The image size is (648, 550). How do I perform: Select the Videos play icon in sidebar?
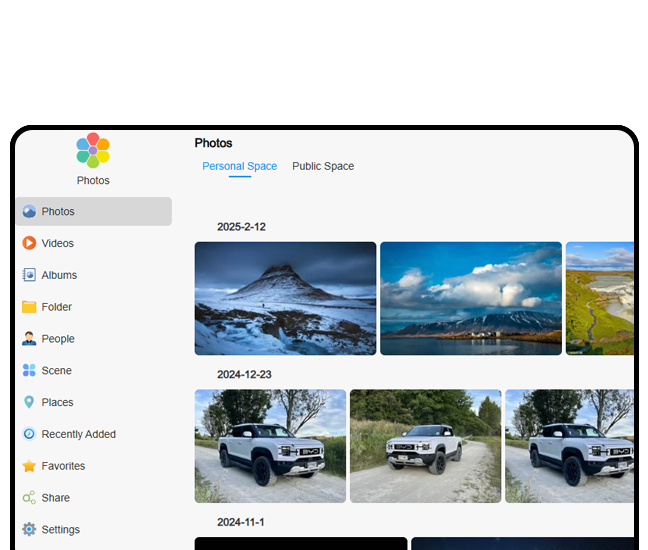(29, 243)
